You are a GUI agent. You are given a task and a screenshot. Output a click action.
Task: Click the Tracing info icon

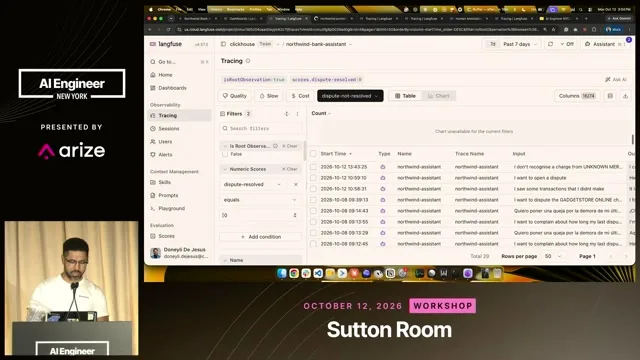click(248, 61)
